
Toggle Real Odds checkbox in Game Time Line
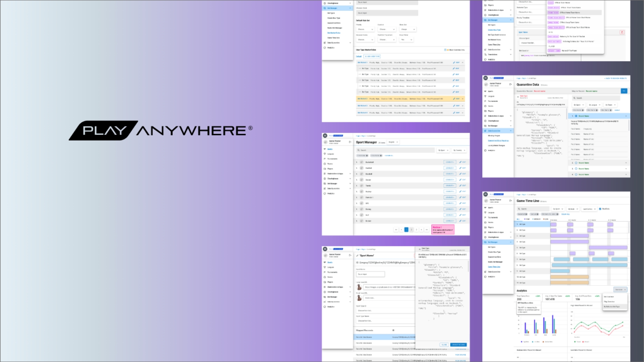(x=600, y=209)
